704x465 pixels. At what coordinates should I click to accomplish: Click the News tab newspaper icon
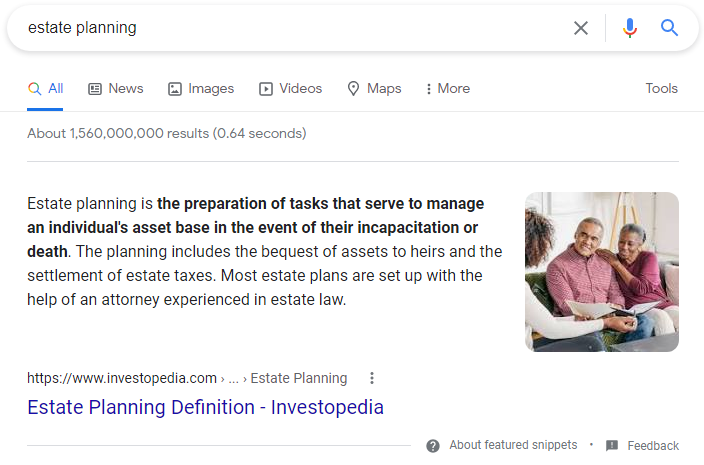pyautogui.click(x=95, y=89)
